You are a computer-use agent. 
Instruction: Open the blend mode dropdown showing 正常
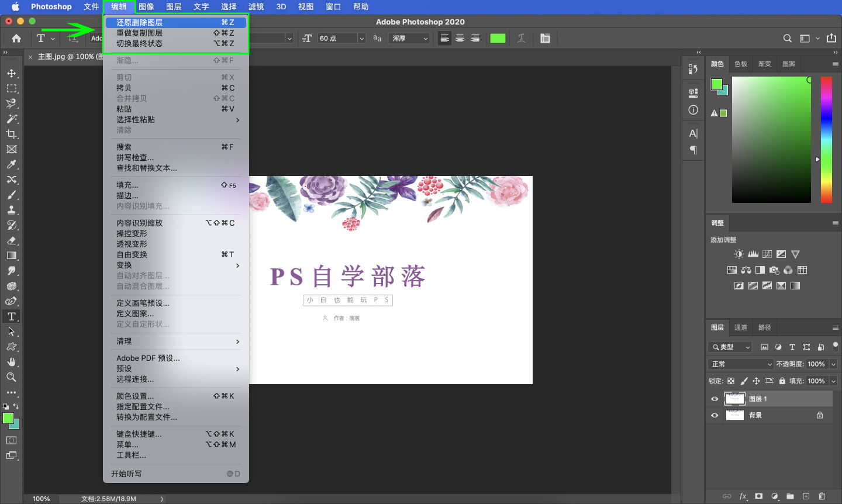point(740,364)
